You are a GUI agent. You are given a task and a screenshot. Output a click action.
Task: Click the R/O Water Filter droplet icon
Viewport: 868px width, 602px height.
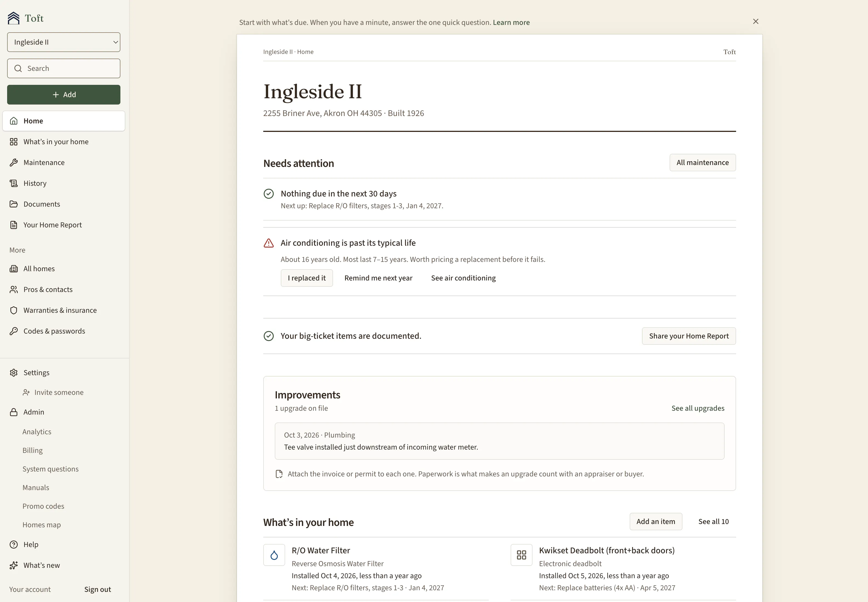tap(274, 555)
